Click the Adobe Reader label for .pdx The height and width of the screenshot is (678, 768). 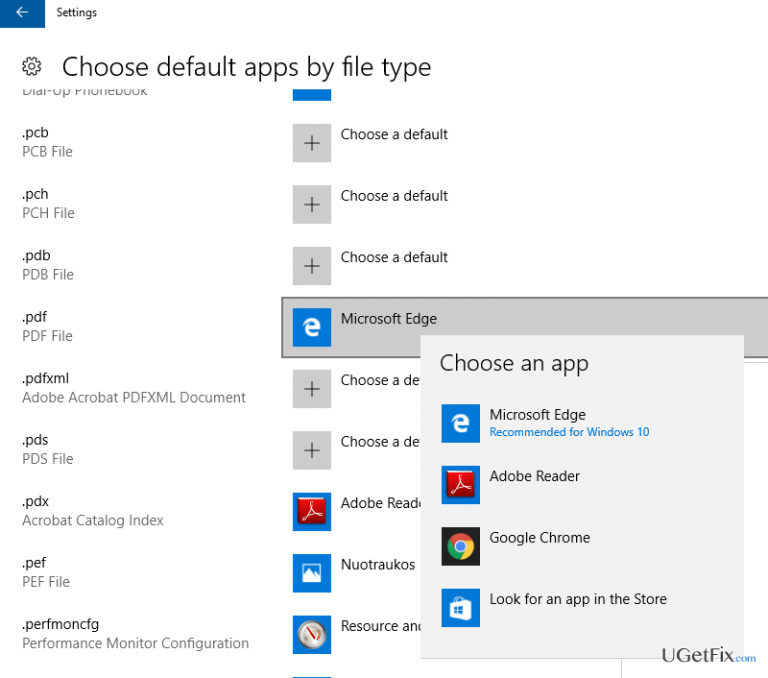tap(380, 503)
